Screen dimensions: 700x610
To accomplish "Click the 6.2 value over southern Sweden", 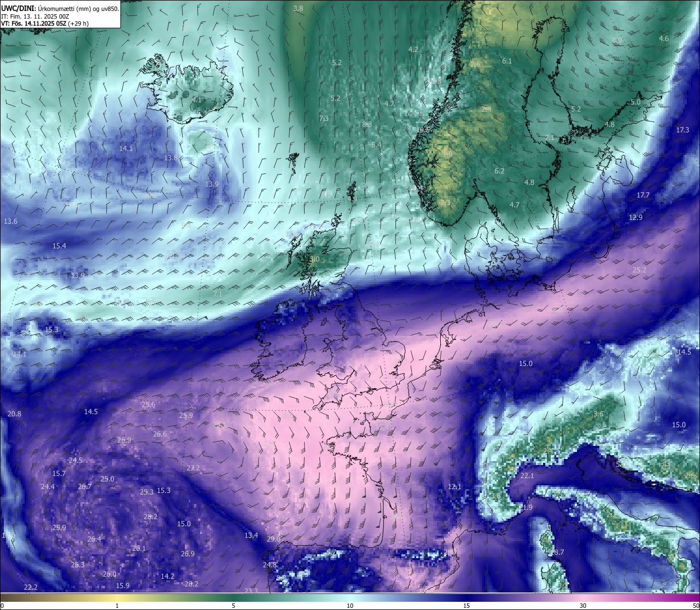I will [x=499, y=171].
